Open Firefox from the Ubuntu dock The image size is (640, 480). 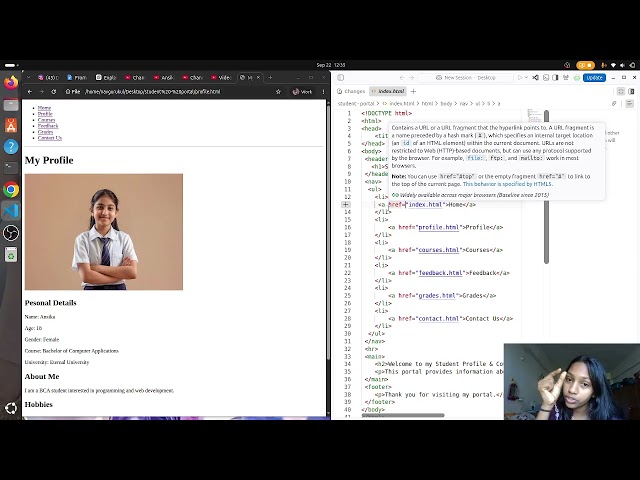[11, 83]
